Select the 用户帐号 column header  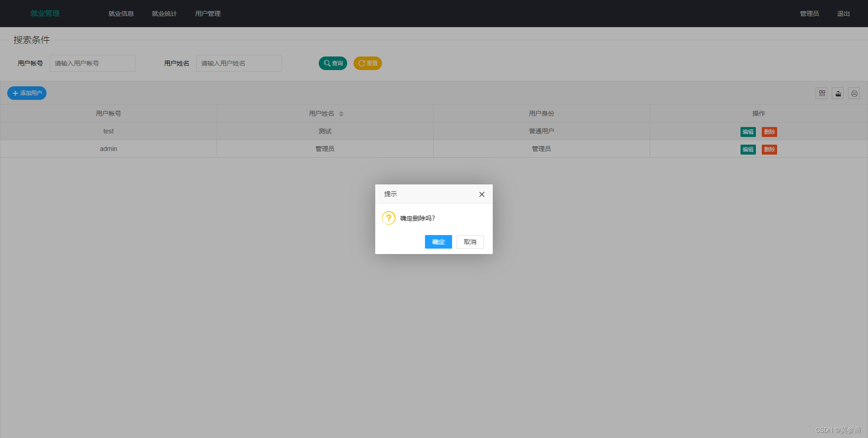click(108, 113)
